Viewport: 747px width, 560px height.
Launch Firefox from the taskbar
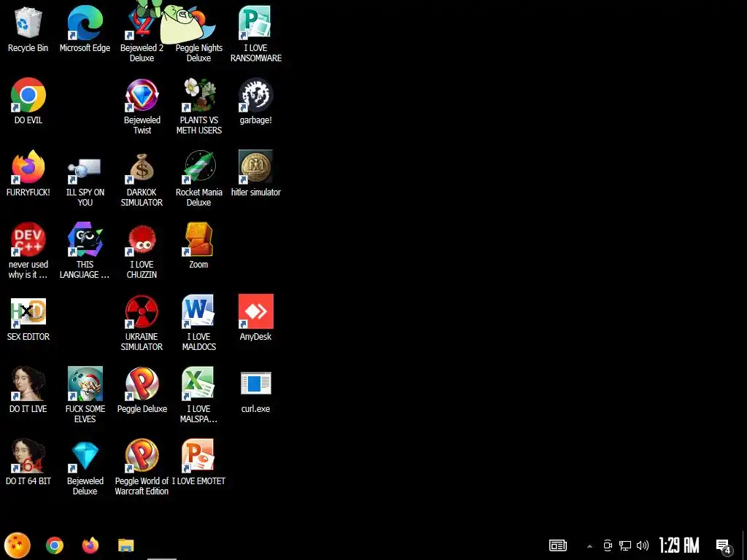click(90, 545)
